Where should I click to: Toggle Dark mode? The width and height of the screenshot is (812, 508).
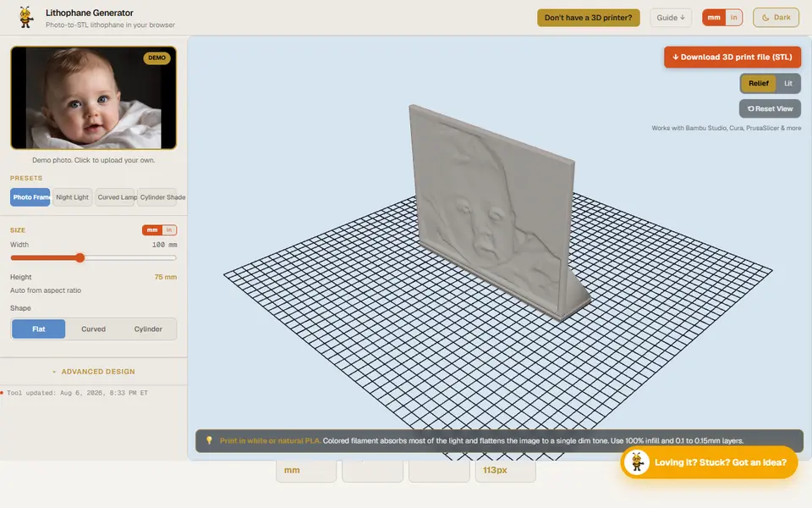(x=776, y=18)
